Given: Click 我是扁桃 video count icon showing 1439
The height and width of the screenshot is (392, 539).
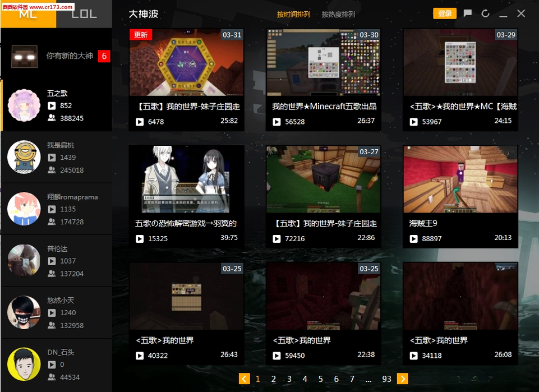Looking at the screenshot, I should [52, 158].
